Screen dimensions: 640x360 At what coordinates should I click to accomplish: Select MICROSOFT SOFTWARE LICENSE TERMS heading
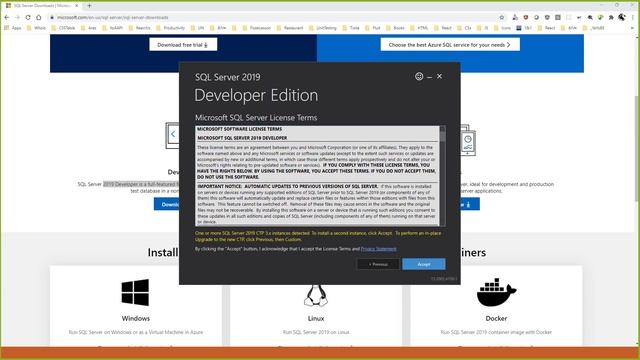[x=240, y=129]
